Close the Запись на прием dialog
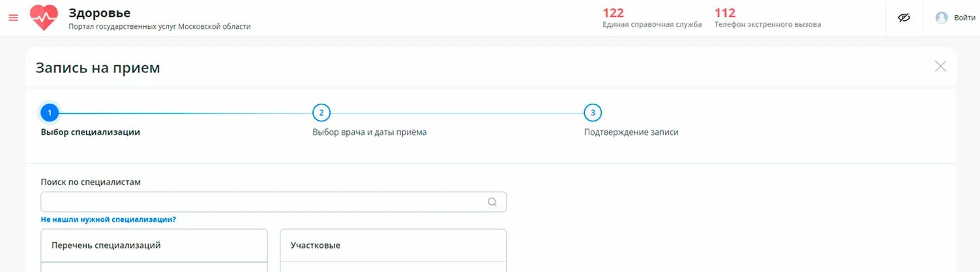980x272 pixels. click(940, 66)
